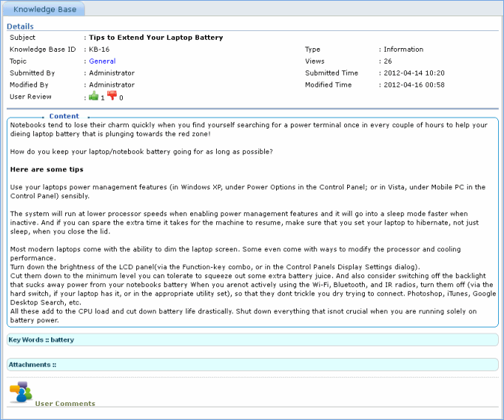504x420 pixels.
Task: Switch to the Knowledge Base tab
Action: tap(44, 10)
